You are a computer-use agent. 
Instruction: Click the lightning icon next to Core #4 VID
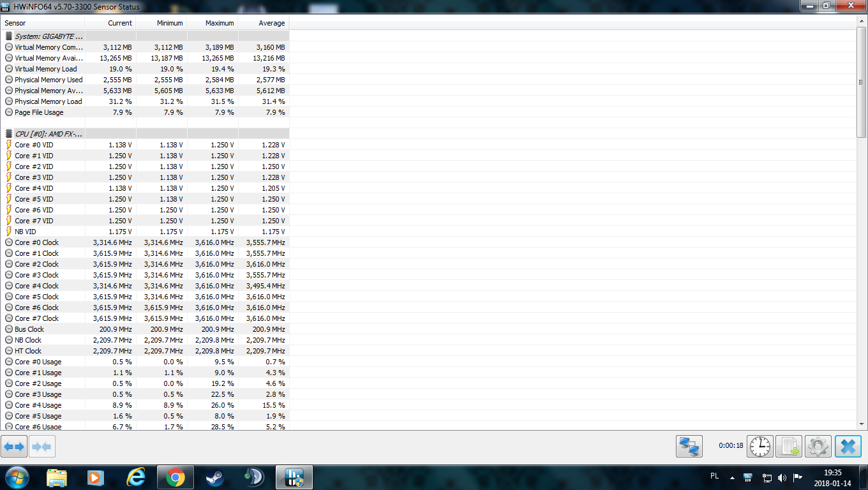click(9, 188)
